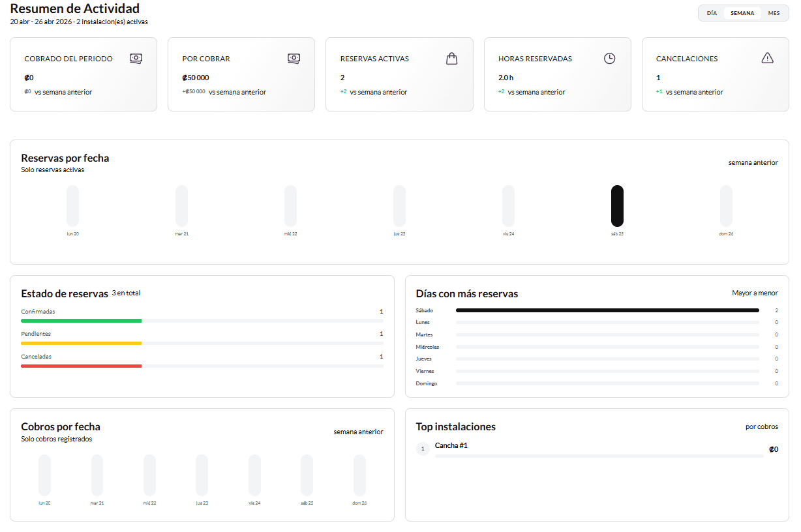Click the 'Sábado' row label

pyautogui.click(x=425, y=310)
